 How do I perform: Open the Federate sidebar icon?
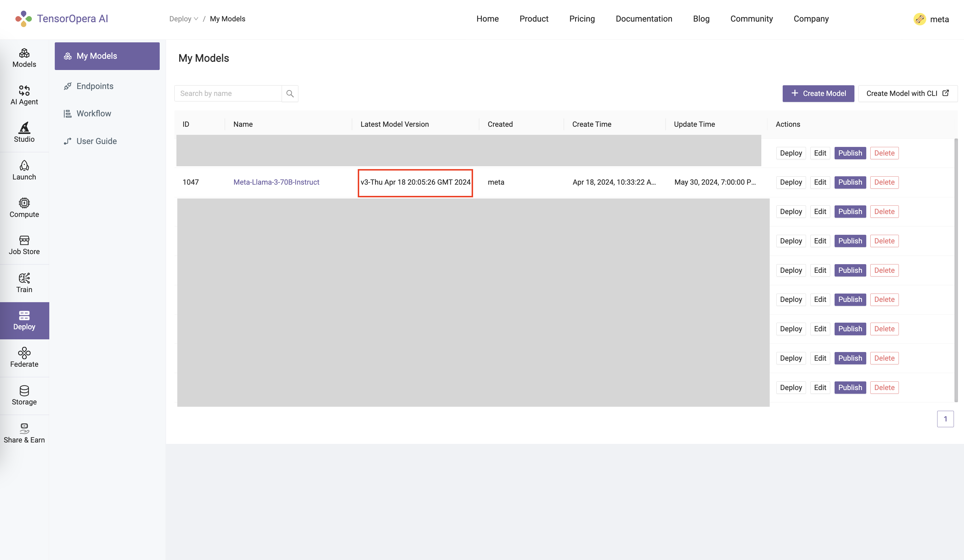[24, 353]
